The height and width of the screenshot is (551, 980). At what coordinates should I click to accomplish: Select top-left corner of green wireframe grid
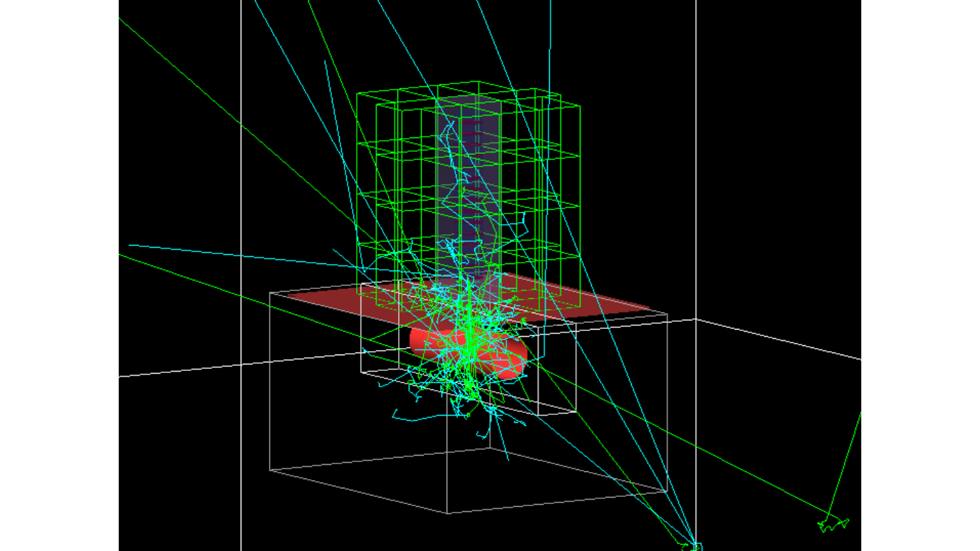(358, 93)
